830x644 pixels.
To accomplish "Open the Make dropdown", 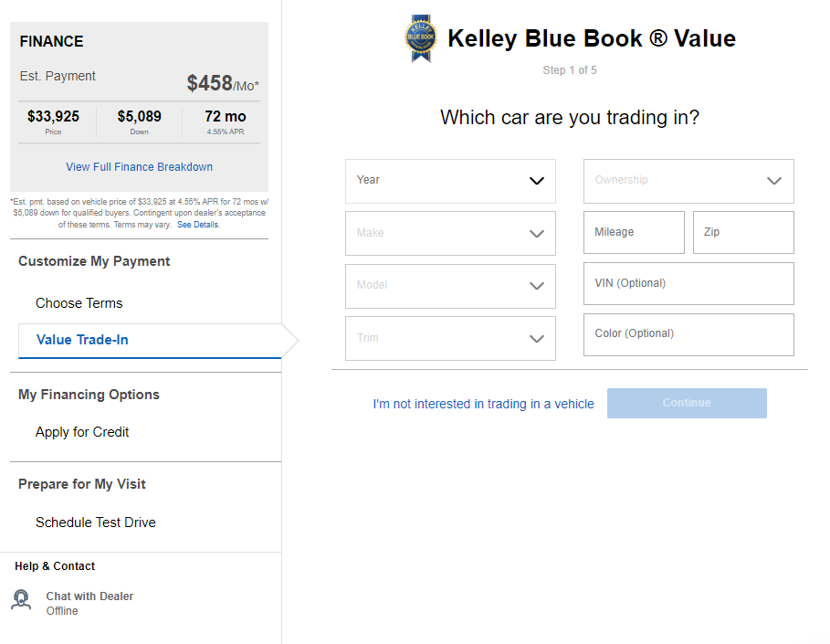I will coord(450,234).
